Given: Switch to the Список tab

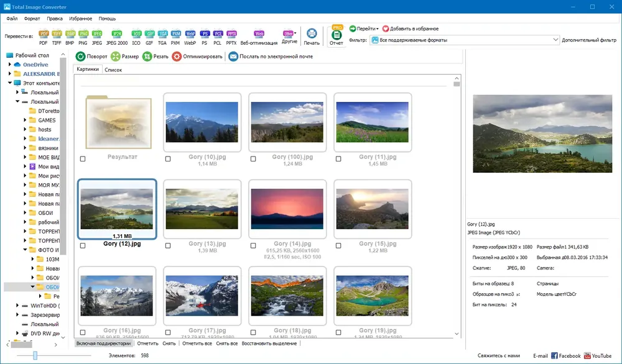Looking at the screenshot, I should click(113, 70).
